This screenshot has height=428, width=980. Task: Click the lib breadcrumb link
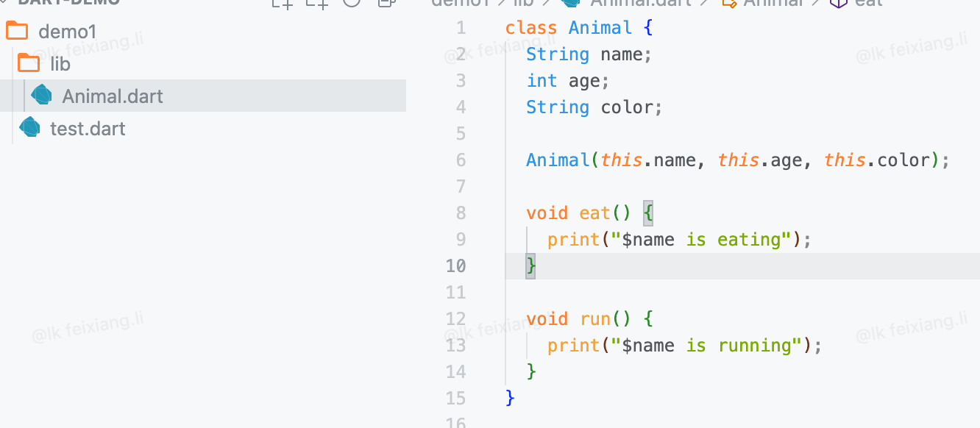tap(524, 2)
